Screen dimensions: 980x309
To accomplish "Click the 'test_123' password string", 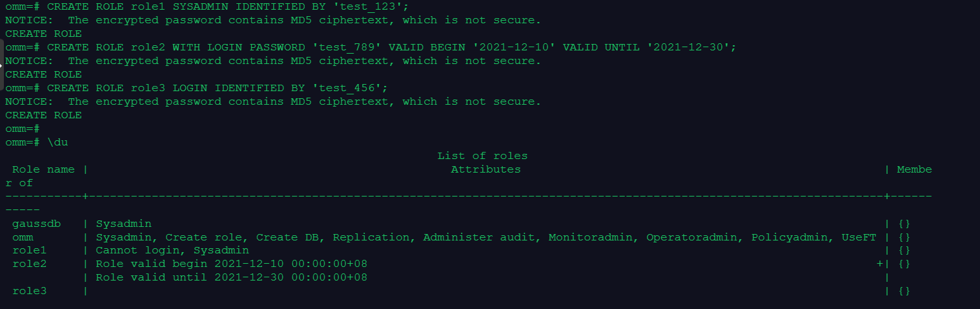I will 373,6.
